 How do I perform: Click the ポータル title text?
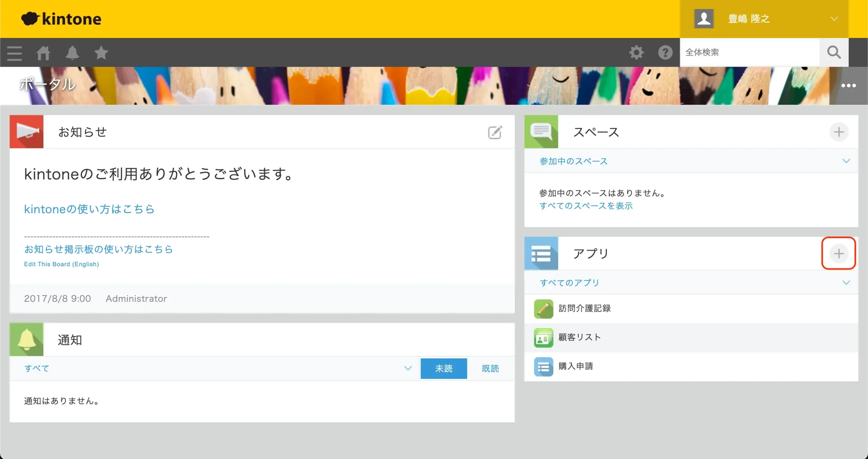(47, 84)
